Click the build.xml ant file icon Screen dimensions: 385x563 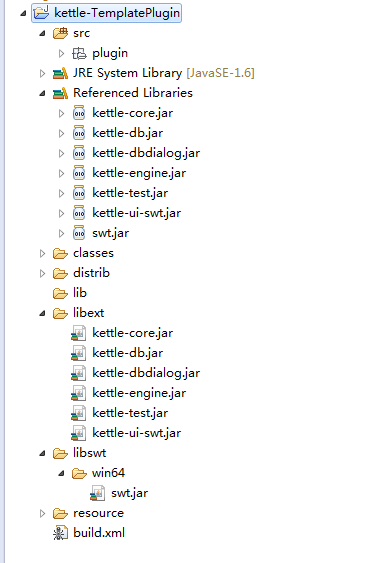coord(60,533)
